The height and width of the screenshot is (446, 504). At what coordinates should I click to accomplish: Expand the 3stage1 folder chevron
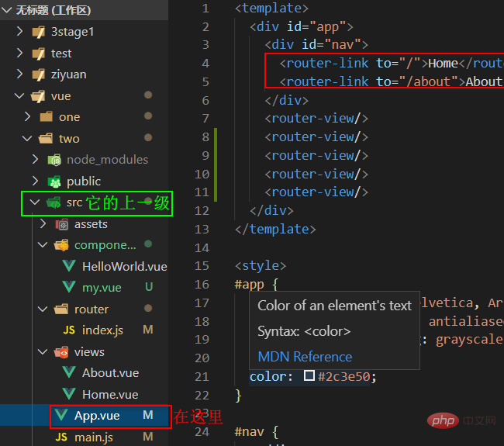tap(20, 32)
